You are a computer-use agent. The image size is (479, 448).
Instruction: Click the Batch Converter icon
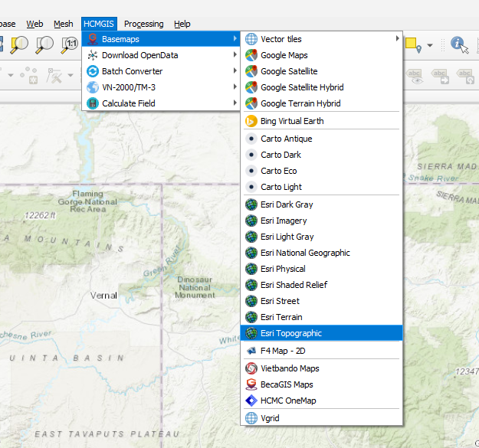click(x=93, y=71)
